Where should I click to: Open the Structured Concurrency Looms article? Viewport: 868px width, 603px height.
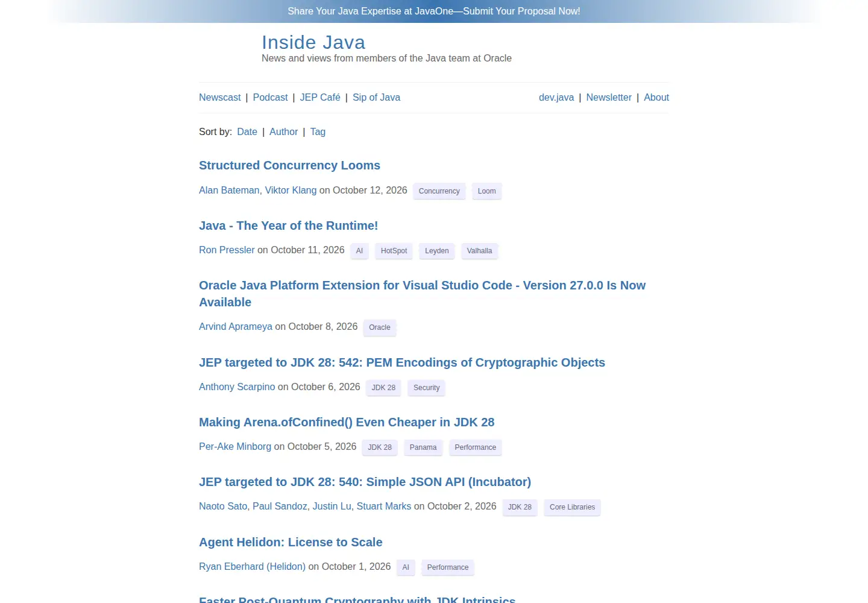tap(289, 165)
